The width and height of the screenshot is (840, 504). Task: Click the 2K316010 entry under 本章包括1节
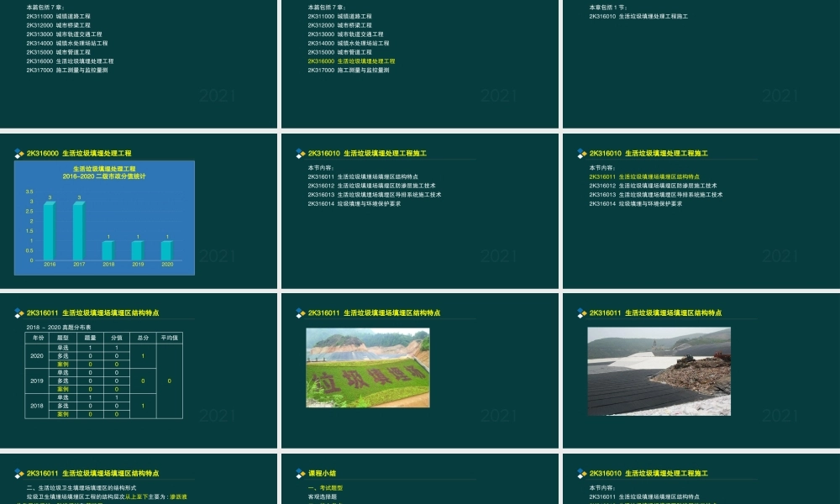[x=638, y=16]
